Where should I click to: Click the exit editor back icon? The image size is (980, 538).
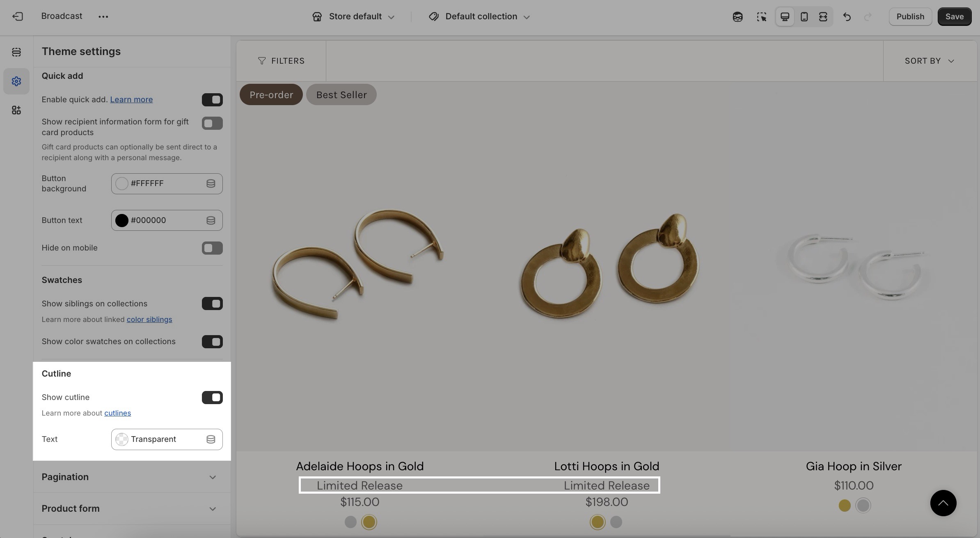(x=17, y=16)
